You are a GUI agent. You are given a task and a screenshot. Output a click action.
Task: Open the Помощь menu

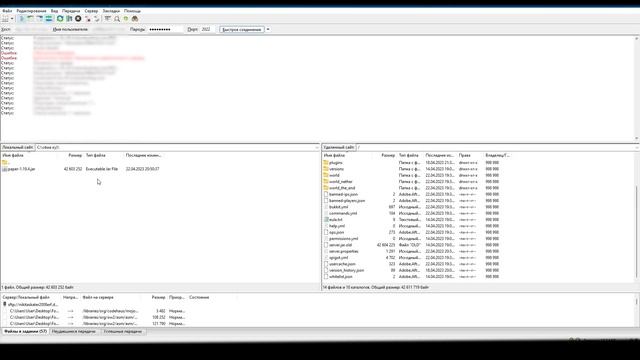coord(132,11)
